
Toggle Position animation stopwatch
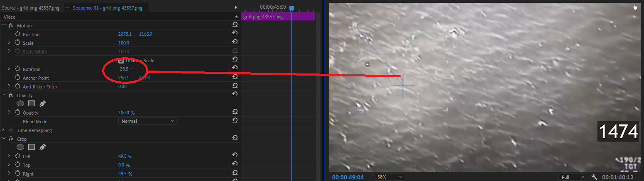click(x=17, y=34)
